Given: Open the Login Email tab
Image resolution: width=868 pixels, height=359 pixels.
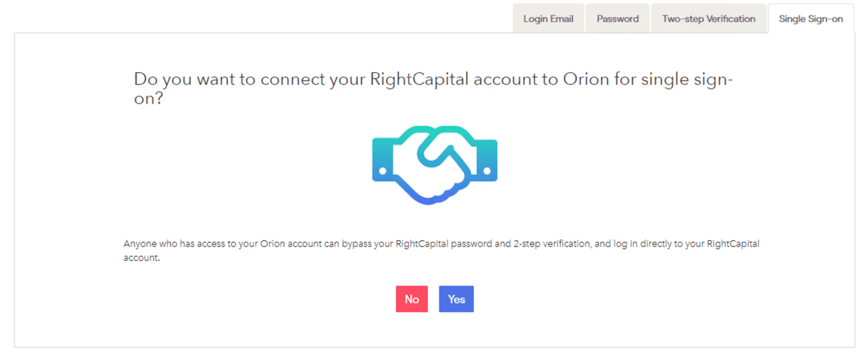Looking at the screenshot, I should click(548, 19).
